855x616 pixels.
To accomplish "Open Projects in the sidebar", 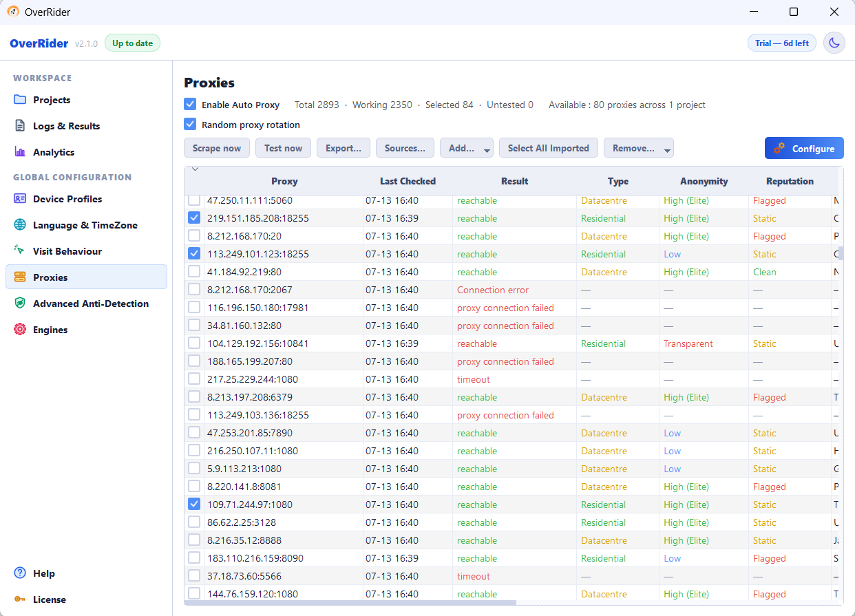I will (x=86, y=100).
